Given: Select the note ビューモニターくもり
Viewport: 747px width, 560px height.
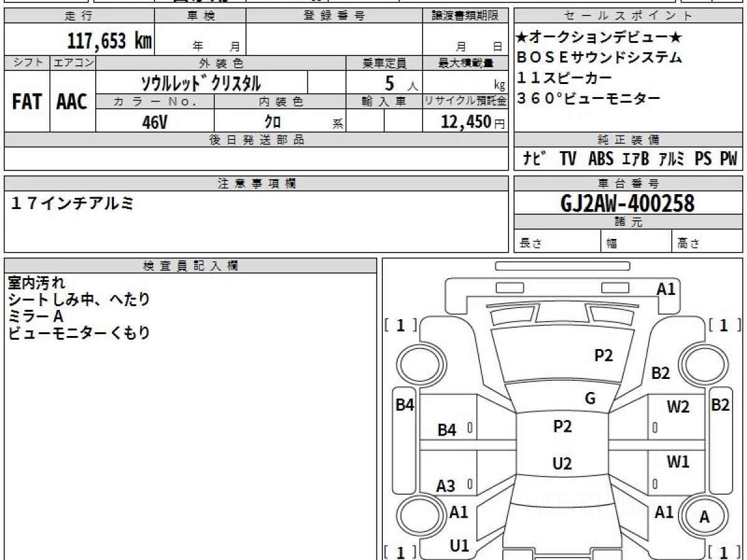Looking at the screenshot, I should (x=79, y=333).
